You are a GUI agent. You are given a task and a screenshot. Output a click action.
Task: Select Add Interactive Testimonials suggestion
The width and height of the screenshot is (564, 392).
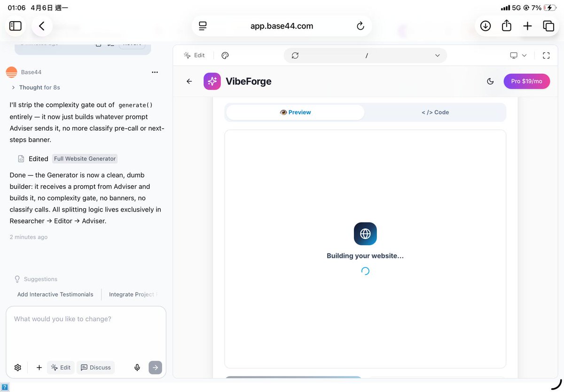click(55, 294)
